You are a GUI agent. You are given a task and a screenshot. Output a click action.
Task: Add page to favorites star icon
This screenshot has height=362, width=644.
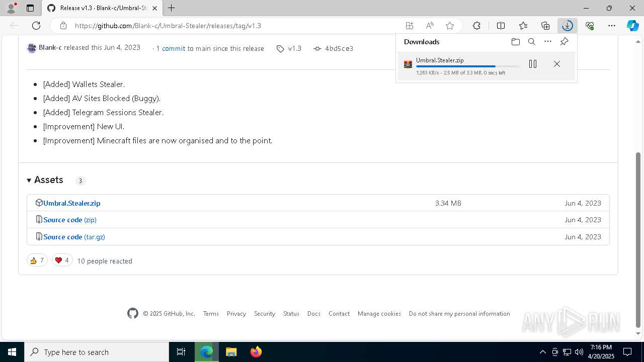(450, 26)
